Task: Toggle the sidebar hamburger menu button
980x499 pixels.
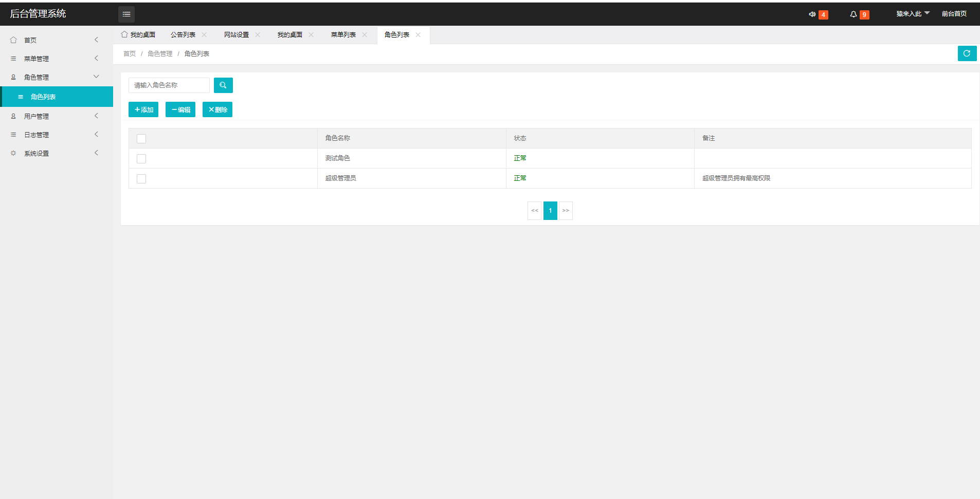Action: coord(126,14)
